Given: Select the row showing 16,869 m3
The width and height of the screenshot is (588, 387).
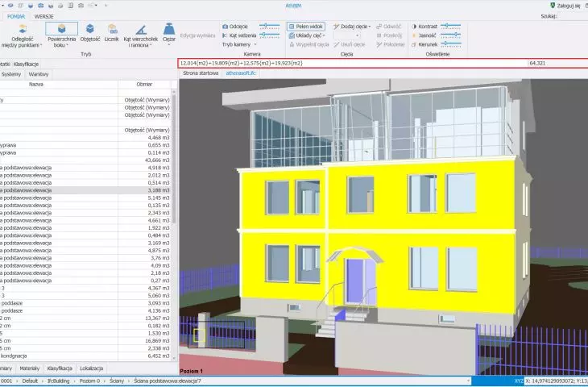Looking at the screenshot, I should [x=85, y=341].
